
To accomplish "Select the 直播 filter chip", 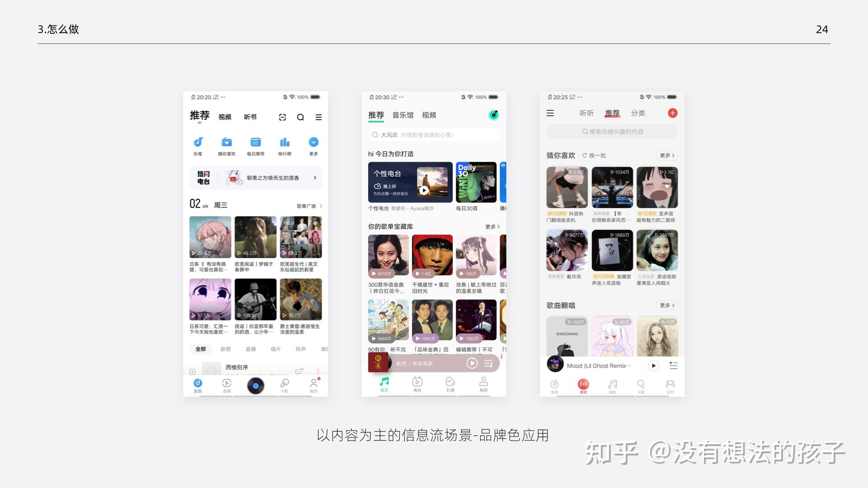I will pos(251,349).
